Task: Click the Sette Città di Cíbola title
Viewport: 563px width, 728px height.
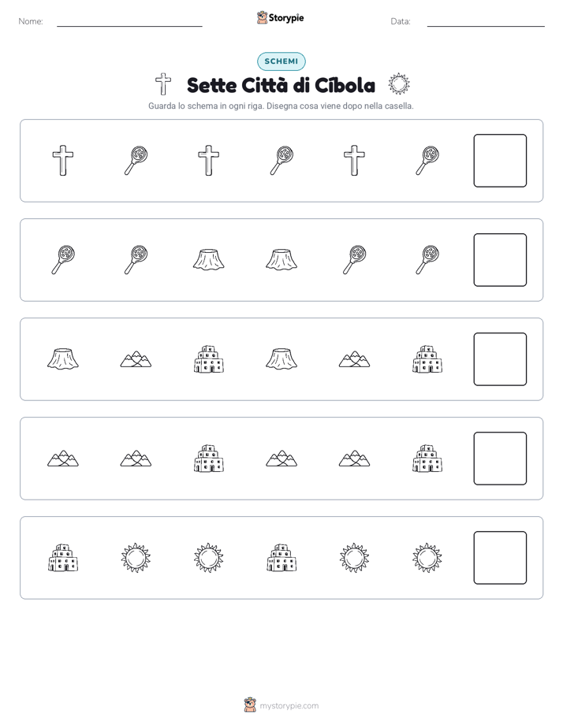Action: coord(281,85)
